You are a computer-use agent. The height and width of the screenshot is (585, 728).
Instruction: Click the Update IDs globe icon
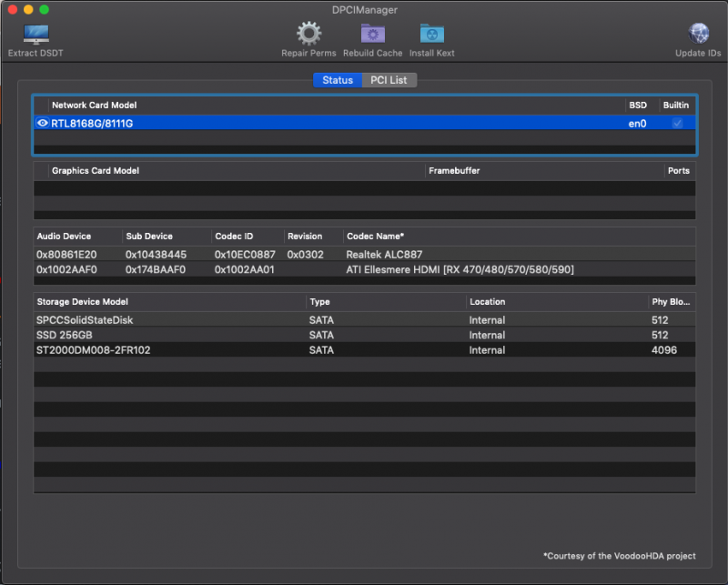(x=700, y=35)
